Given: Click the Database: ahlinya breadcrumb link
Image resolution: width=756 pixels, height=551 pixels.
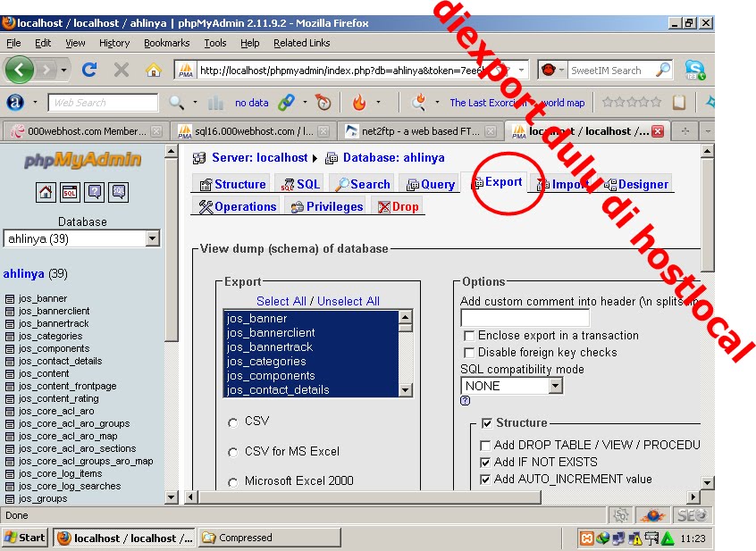Looking at the screenshot, I should coord(393,157).
